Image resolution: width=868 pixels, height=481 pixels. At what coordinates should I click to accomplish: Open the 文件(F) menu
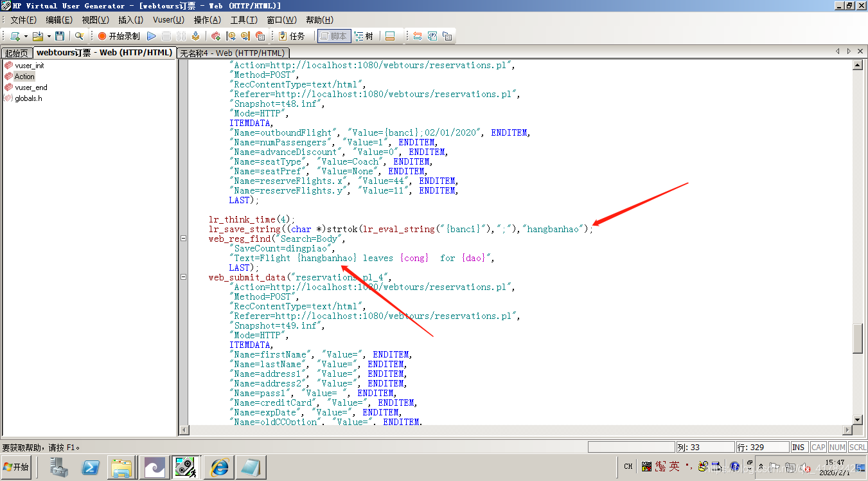tap(23, 20)
